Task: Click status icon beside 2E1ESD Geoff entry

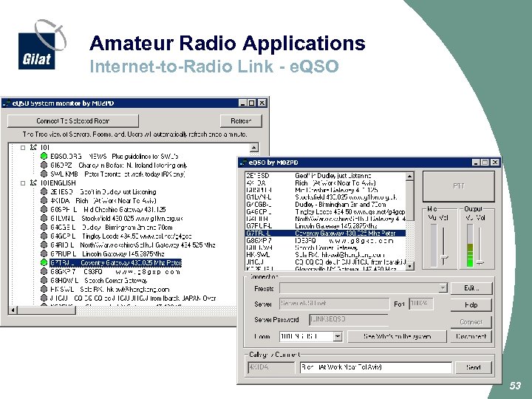Action: point(44,191)
